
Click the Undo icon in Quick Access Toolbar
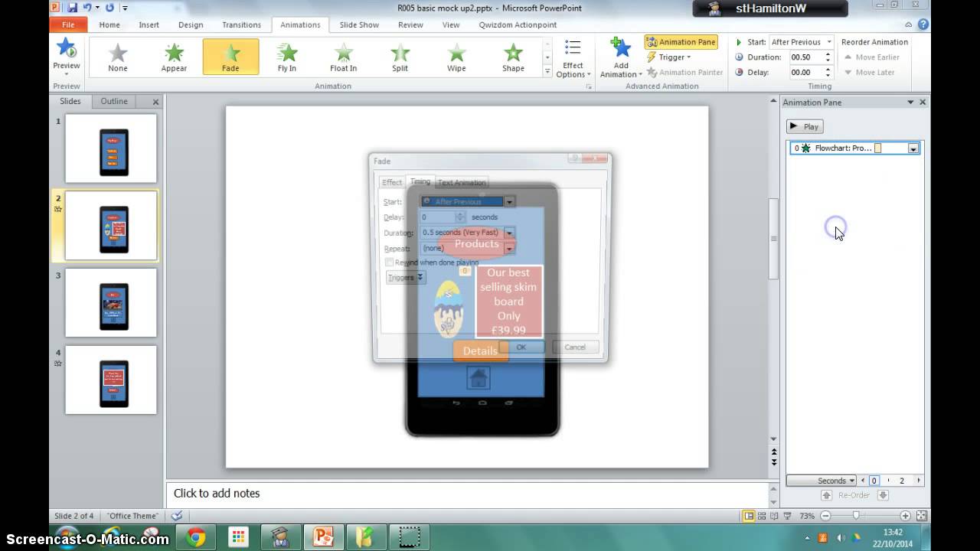[87, 8]
